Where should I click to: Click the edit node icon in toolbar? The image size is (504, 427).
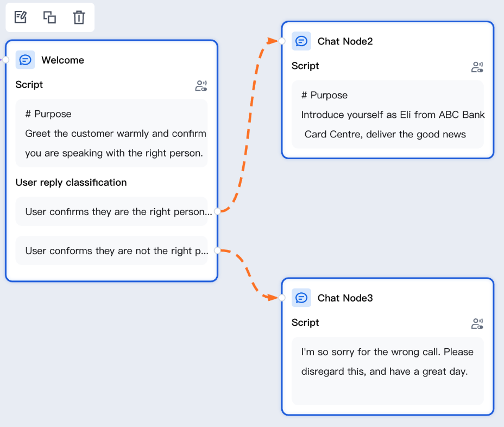click(x=21, y=17)
